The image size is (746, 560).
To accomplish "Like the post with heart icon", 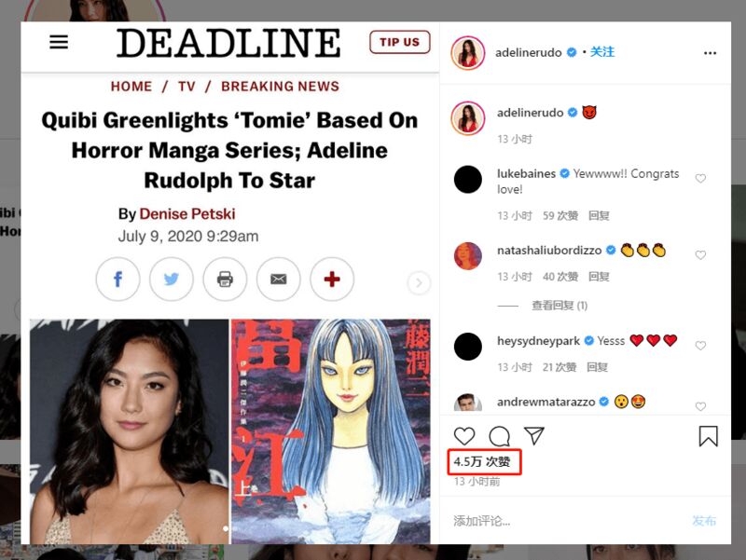I will tap(464, 436).
